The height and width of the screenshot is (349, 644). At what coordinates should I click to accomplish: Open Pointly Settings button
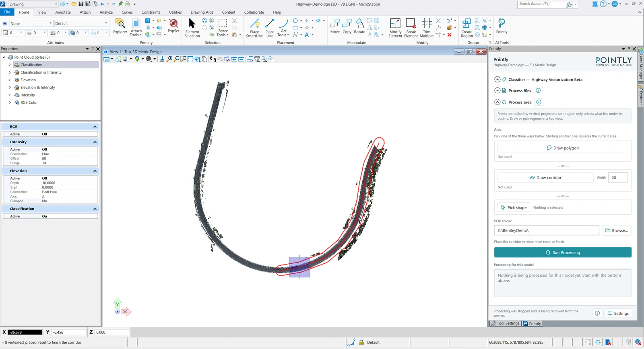[x=618, y=313]
